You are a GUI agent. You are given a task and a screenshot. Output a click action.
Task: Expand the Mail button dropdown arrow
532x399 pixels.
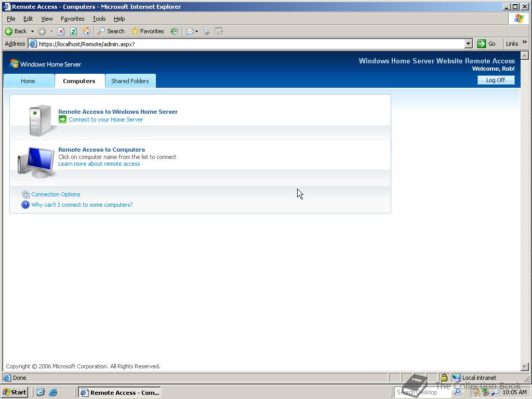197,32
